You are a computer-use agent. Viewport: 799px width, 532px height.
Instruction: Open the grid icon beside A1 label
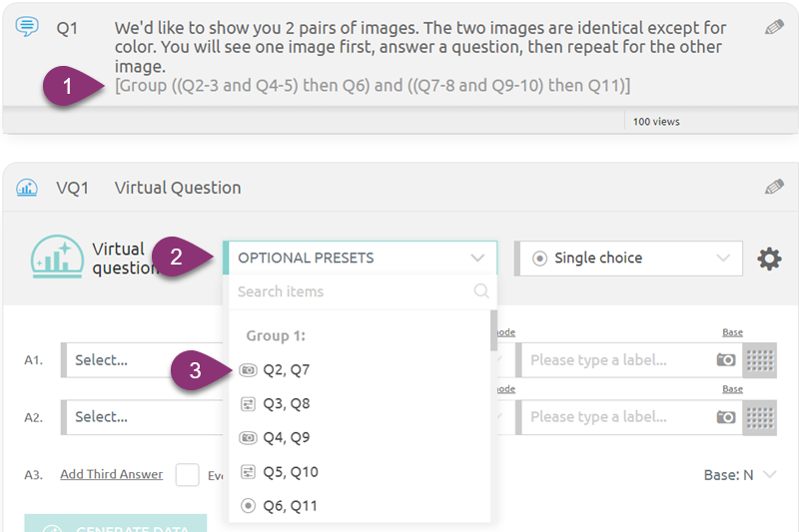click(x=759, y=360)
